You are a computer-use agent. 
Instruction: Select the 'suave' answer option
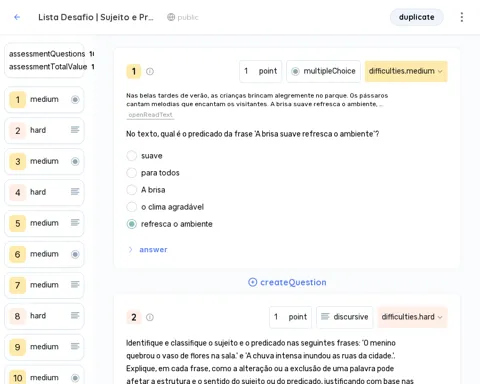coord(132,156)
